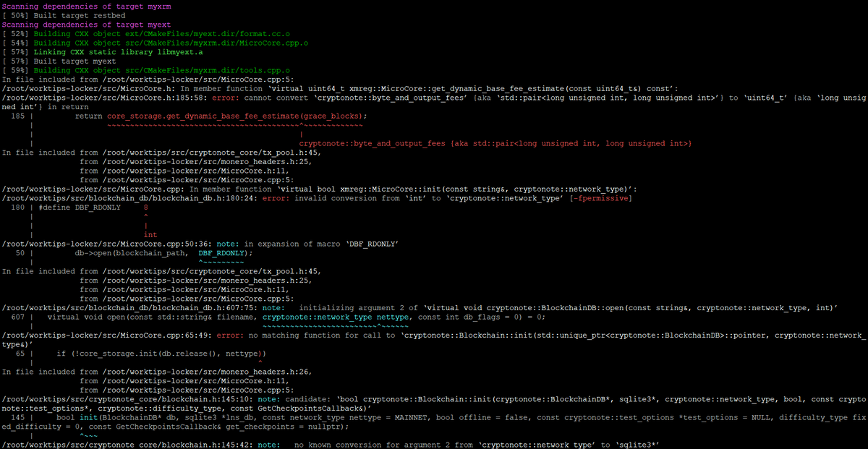Select 'virtual void open(const std::string& filename' line

pos(278,317)
